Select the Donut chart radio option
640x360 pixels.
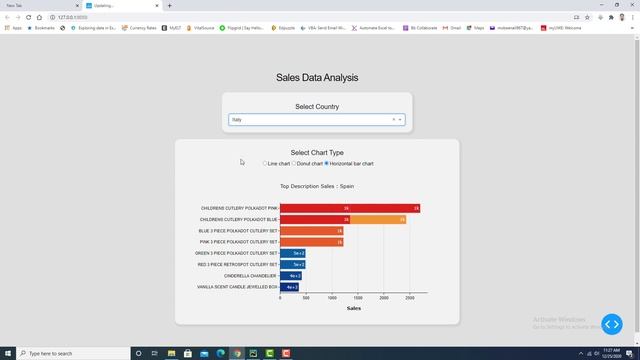[x=294, y=163]
